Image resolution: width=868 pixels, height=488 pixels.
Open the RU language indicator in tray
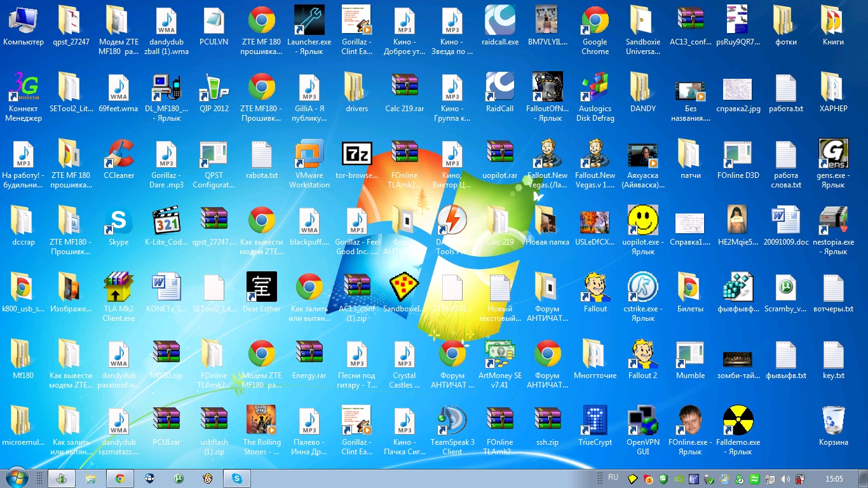[x=613, y=477]
